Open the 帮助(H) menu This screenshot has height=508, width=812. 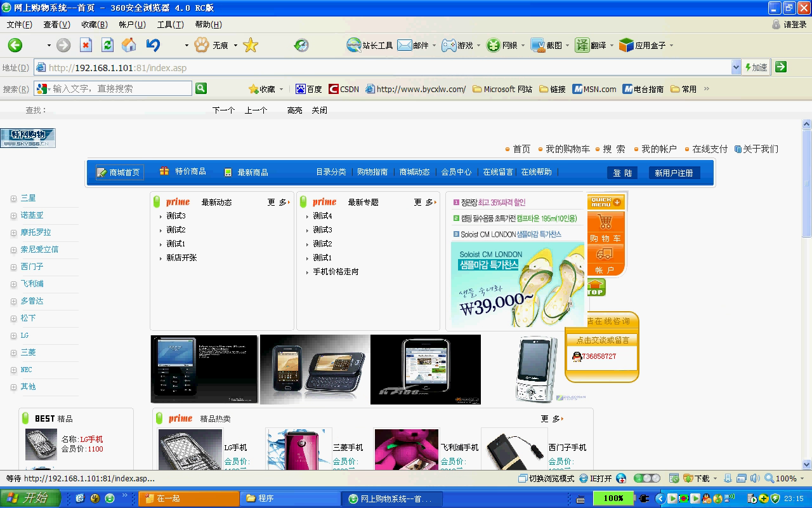pyautogui.click(x=208, y=24)
